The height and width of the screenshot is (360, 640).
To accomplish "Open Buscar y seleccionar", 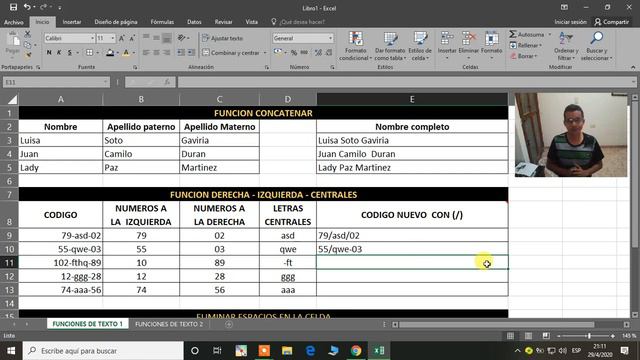I will (596, 46).
